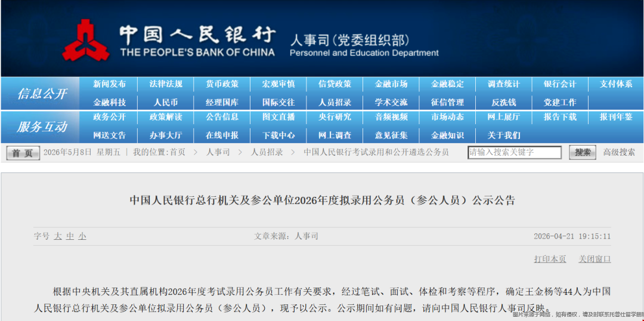
Task: Go to 银行会计 section
Action: [x=560, y=85]
